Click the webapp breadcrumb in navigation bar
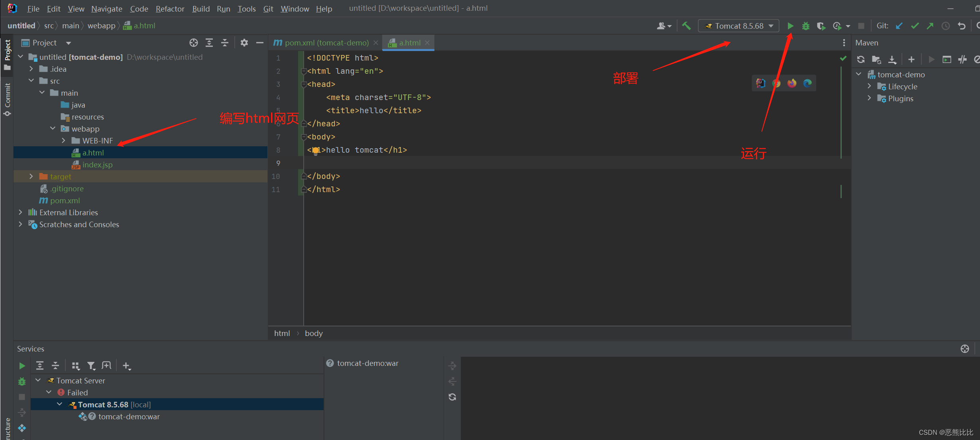This screenshot has height=440, width=980. point(101,26)
